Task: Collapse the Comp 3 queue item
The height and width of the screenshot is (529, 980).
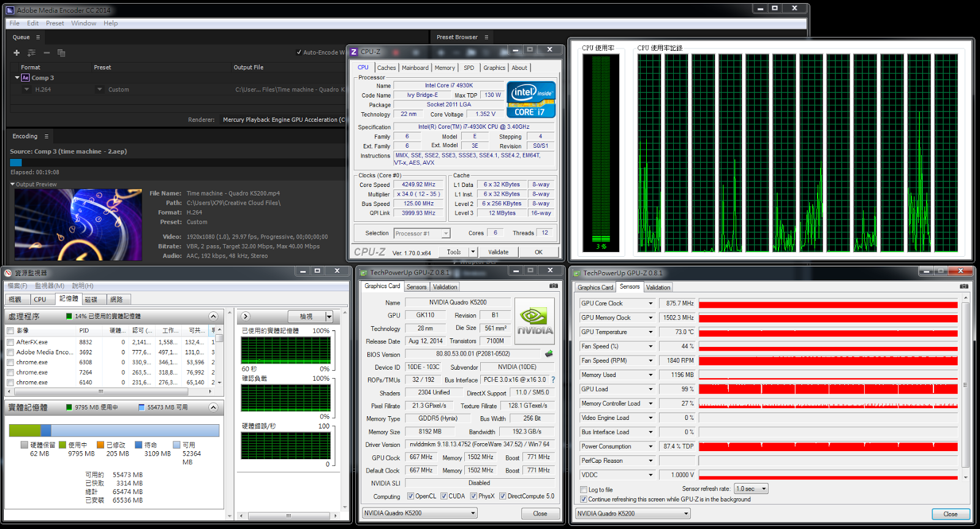Action: (x=17, y=78)
